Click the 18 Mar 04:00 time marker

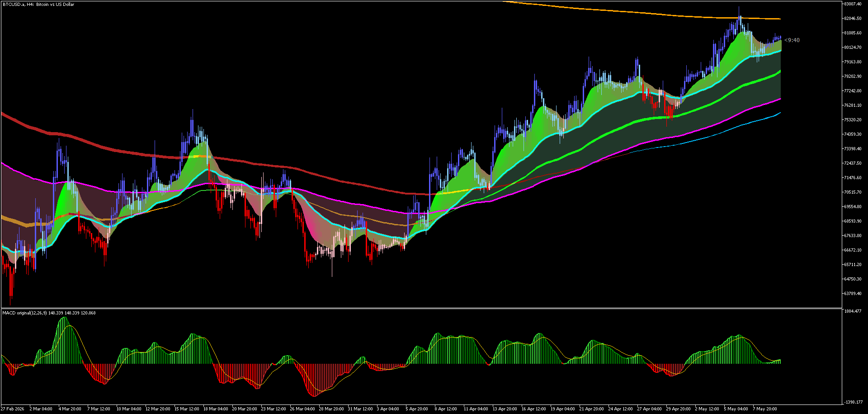point(216,409)
